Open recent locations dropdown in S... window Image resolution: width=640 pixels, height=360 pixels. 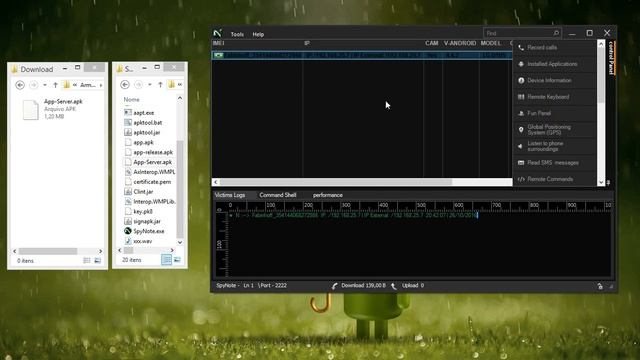point(150,84)
